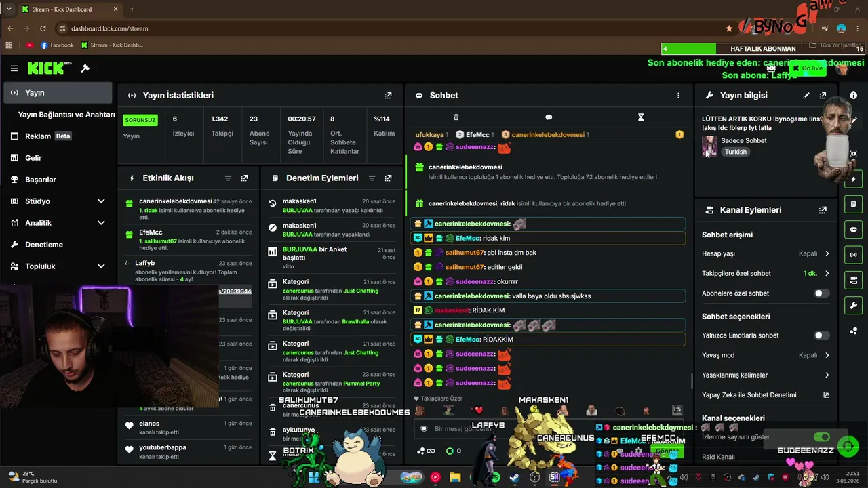Bookmark this page with the star icon

point(729,28)
